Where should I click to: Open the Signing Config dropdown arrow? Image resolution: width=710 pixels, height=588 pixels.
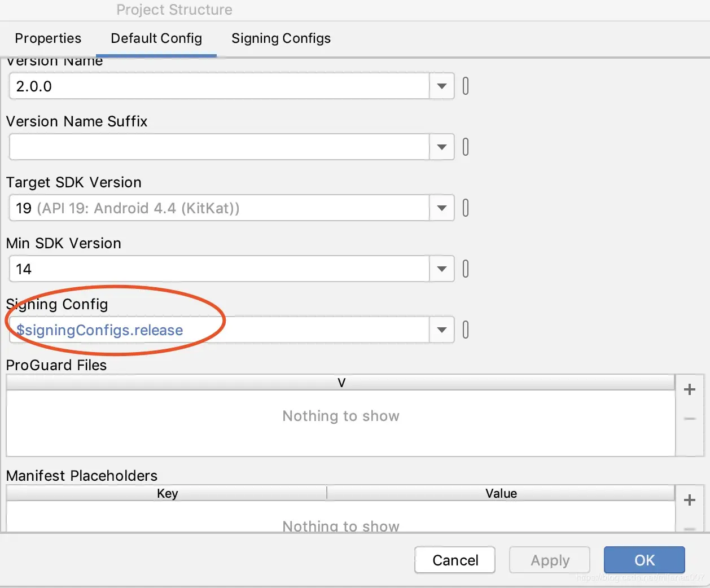(x=442, y=330)
